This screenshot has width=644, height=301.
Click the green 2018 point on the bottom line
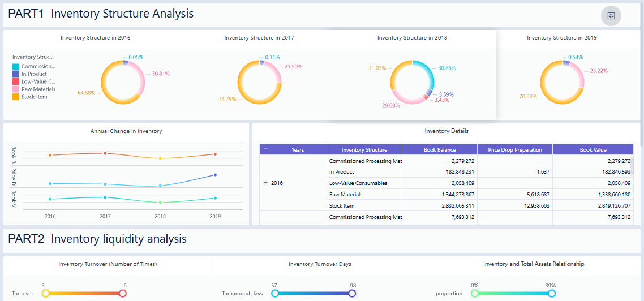(x=160, y=203)
